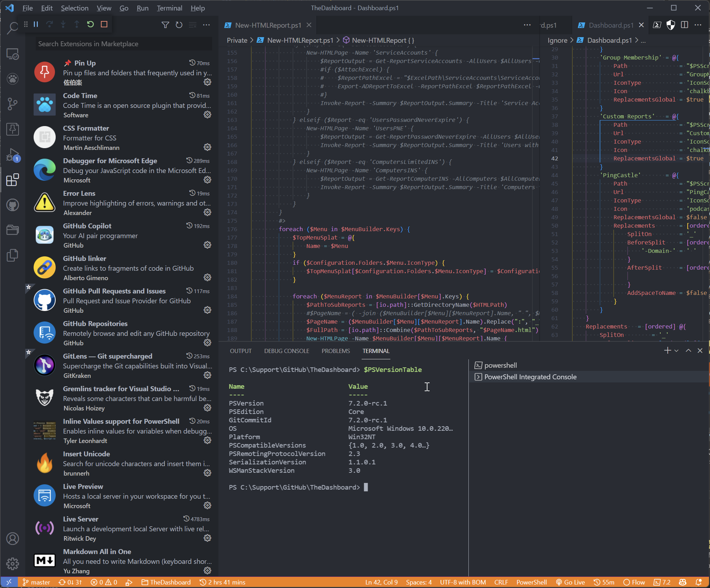Click the Run PowerShell icon in editor title
The width and height of the screenshot is (710, 588).
click(x=657, y=25)
